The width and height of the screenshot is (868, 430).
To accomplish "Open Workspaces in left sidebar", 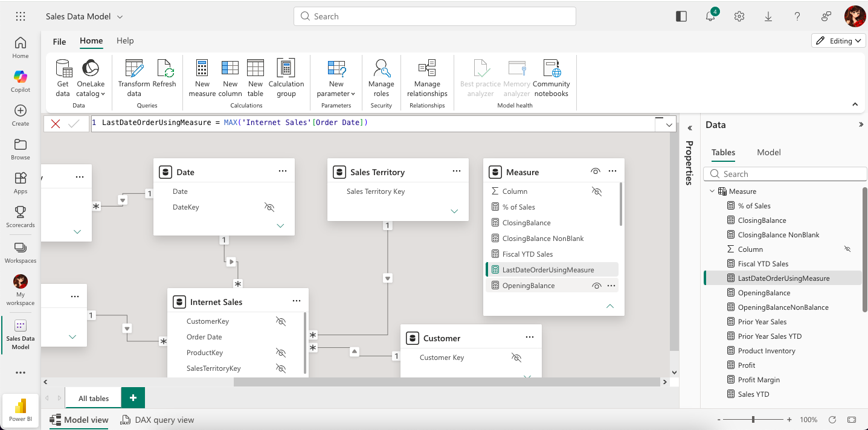I will (21, 252).
